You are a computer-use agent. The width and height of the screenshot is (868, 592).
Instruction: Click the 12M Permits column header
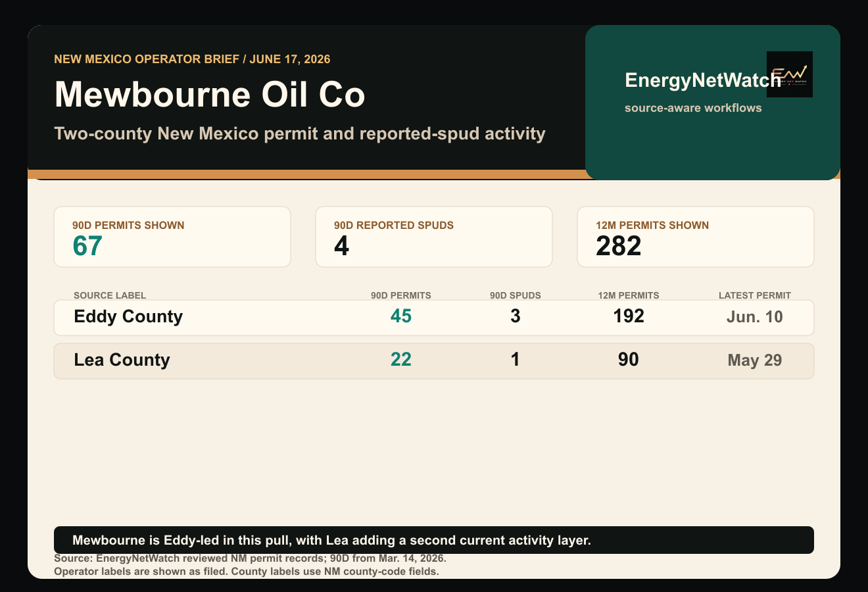coord(629,295)
